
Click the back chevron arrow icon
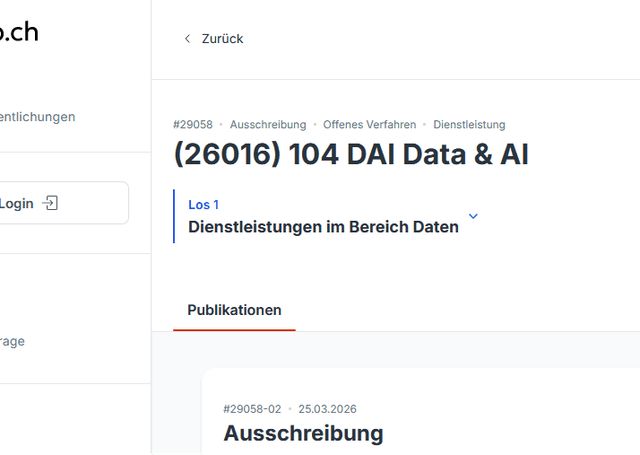pyautogui.click(x=186, y=39)
